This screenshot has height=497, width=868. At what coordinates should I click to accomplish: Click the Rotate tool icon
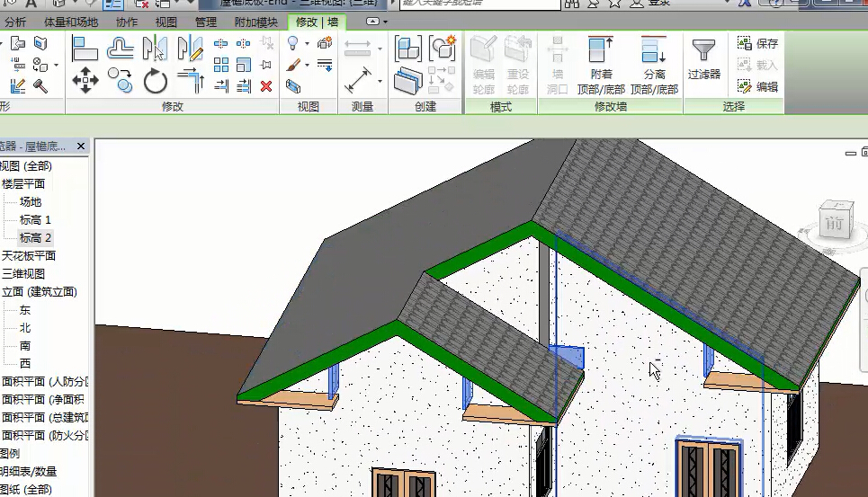pos(156,82)
